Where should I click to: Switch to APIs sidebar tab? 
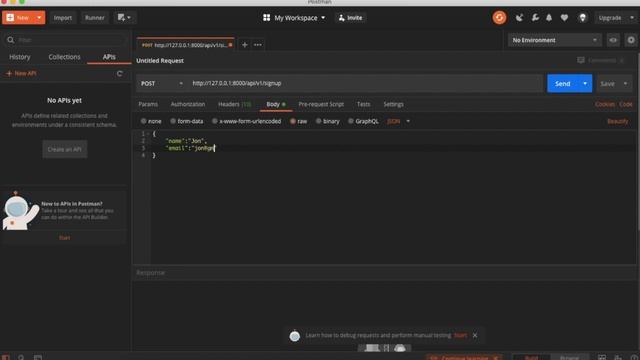109,57
